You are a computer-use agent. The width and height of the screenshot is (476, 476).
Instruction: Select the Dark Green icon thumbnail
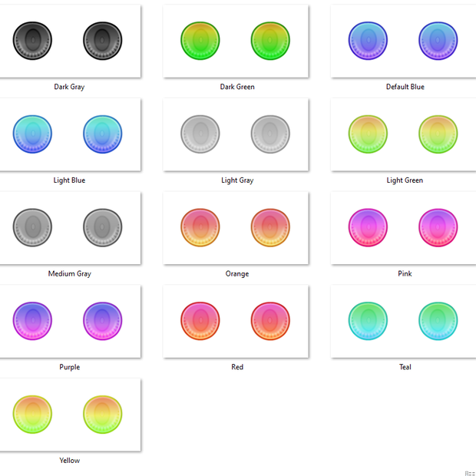tap(236, 41)
